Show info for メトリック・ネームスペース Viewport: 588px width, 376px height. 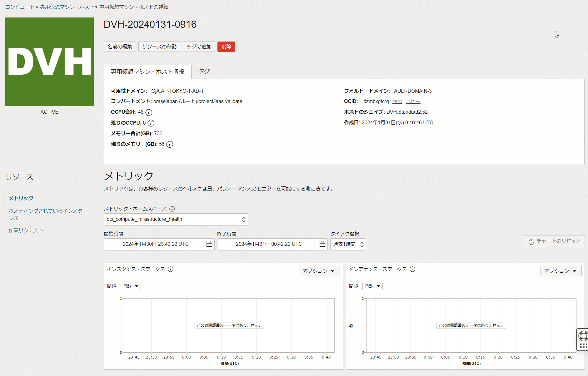172,209
